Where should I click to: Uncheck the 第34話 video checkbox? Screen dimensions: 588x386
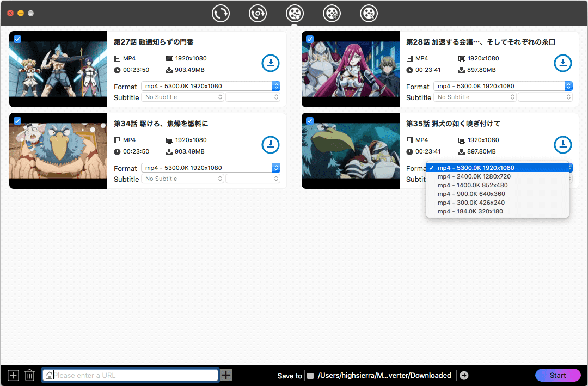tap(17, 121)
